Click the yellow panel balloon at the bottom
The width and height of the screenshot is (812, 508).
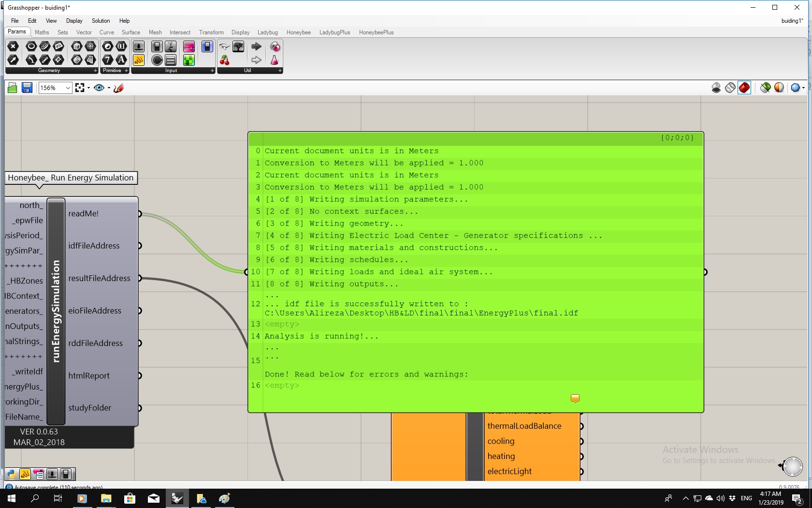575,398
